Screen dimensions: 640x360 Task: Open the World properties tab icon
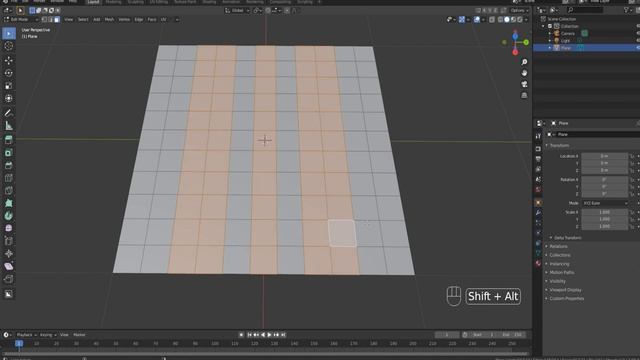[x=538, y=189]
